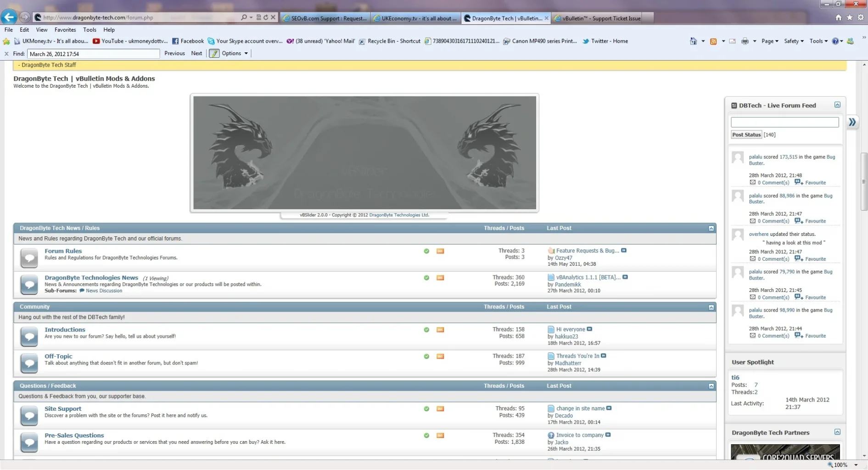Open the command bar Tools dropdown
The height and width of the screenshot is (470, 868).
point(818,41)
